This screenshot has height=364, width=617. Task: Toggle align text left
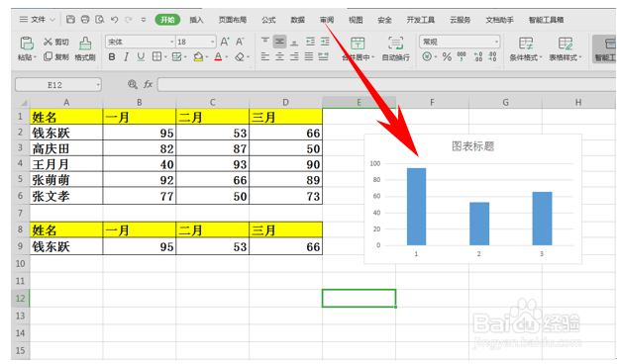pos(265,57)
